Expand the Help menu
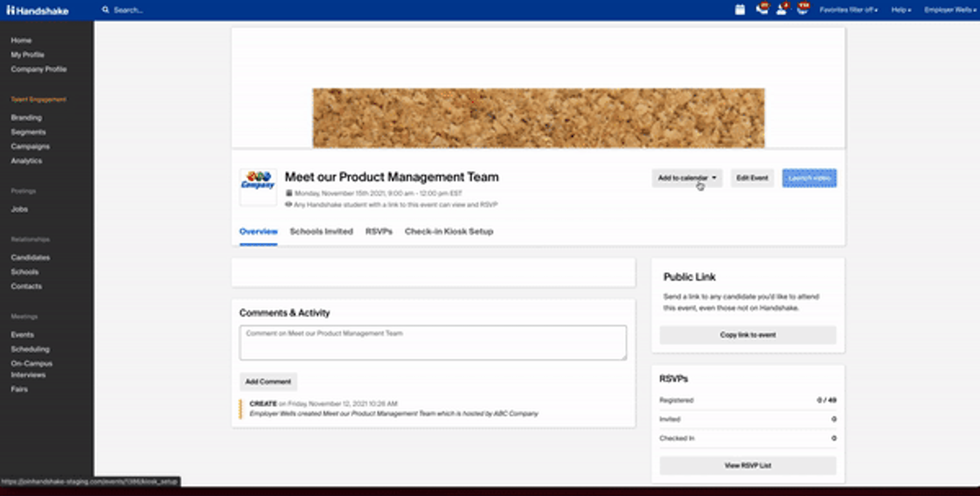 900,10
